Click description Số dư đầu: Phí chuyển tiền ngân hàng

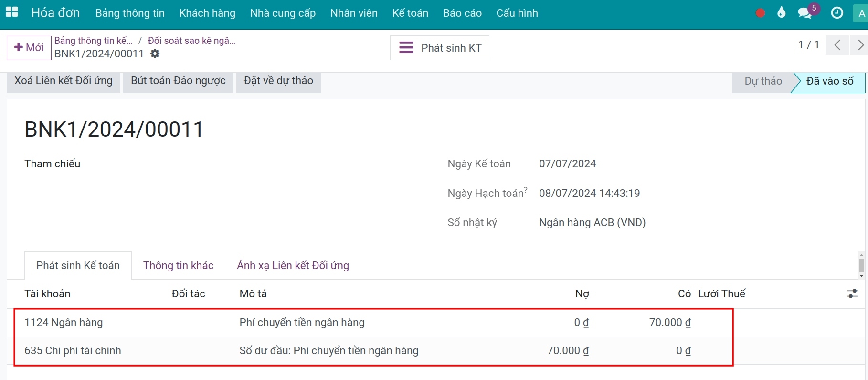pyautogui.click(x=329, y=351)
